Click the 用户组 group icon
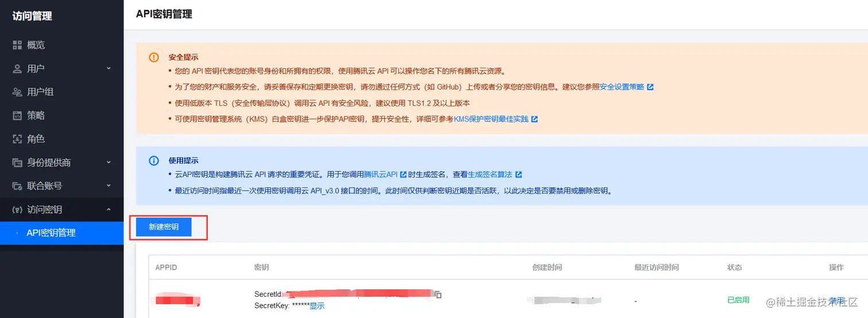Viewport: 868px width, 318px height. (x=17, y=92)
